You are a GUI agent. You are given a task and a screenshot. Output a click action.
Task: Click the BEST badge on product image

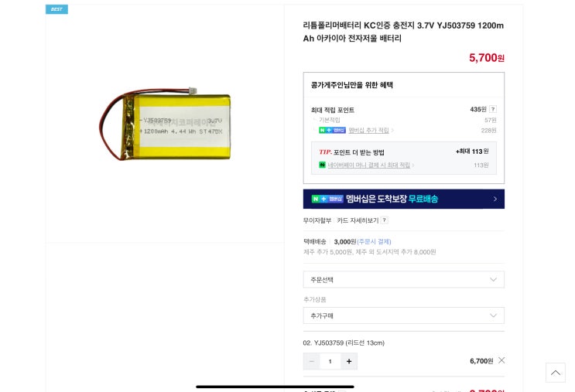(x=56, y=9)
